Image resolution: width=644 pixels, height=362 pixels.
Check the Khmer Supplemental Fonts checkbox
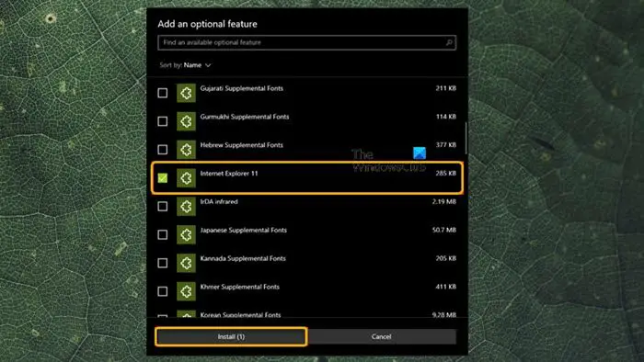[163, 291]
